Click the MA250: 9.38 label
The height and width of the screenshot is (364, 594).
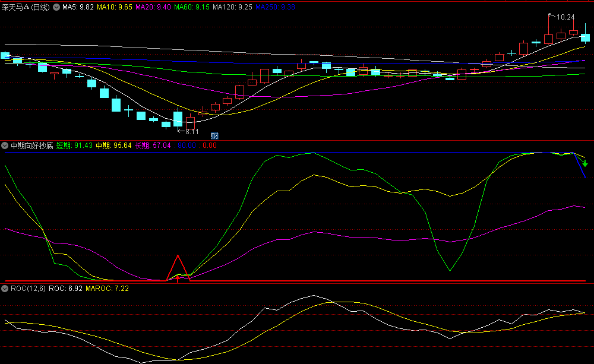pyautogui.click(x=276, y=7)
